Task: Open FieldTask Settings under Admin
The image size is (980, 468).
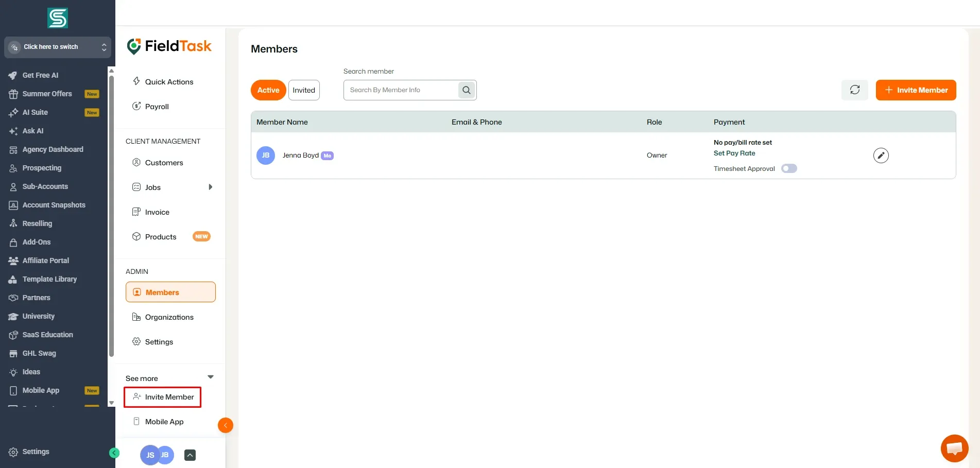Action: (x=159, y=342)
